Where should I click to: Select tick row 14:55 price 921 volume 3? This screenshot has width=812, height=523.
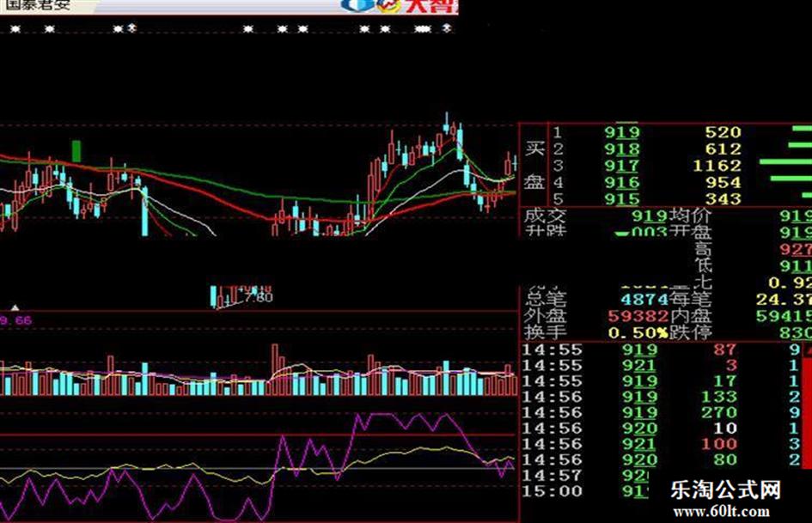click(x=661, y=366)
